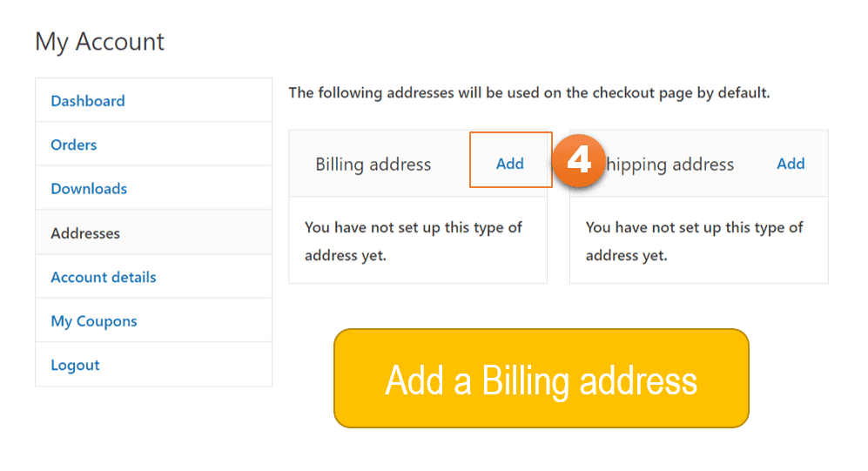Click Add next to Billing address
Image resolution: width=868 pixels, height=471 pixels.
(x=510, y=164)
